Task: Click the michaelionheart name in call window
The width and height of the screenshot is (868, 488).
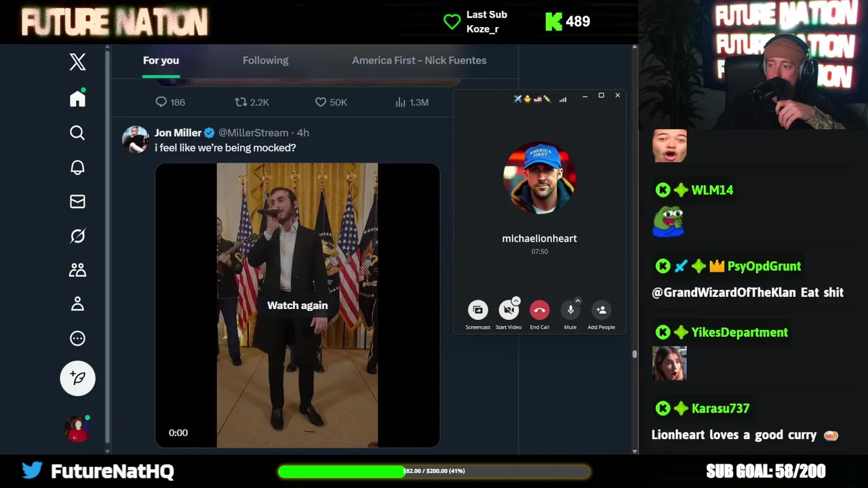Action: (x=539, y=239)
